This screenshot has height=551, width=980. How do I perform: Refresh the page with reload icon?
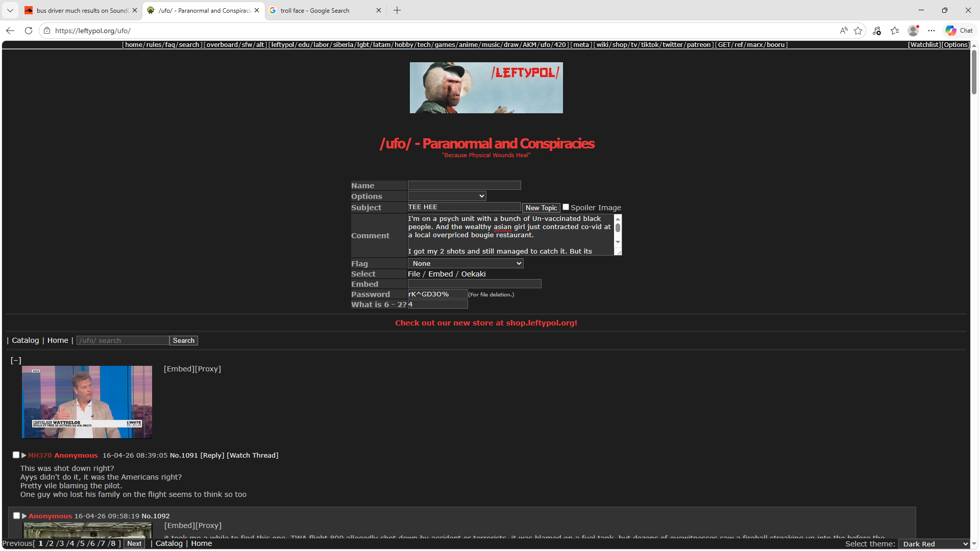[x=29, y=31]
